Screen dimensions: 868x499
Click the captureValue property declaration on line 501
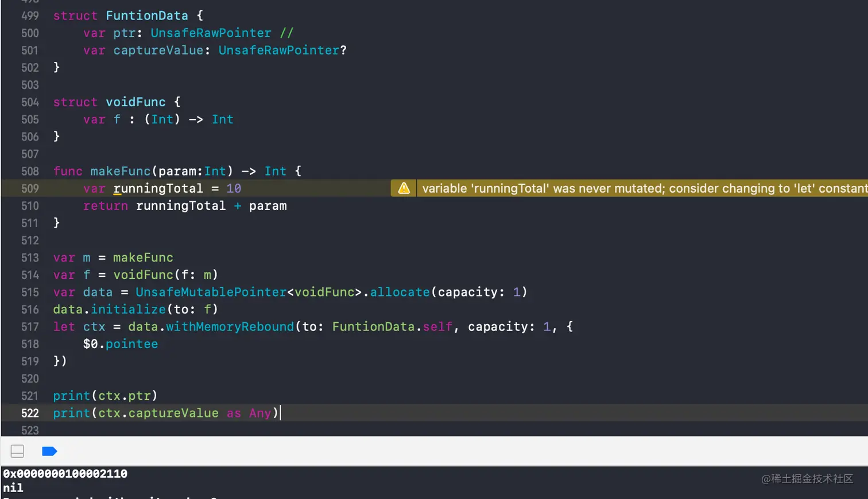click(x=158, y=50)
